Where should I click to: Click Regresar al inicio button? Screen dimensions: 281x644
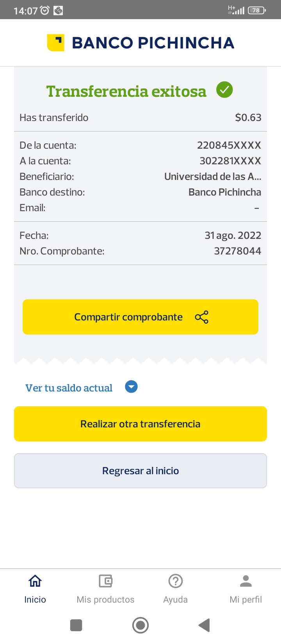(x=140, y=471)
